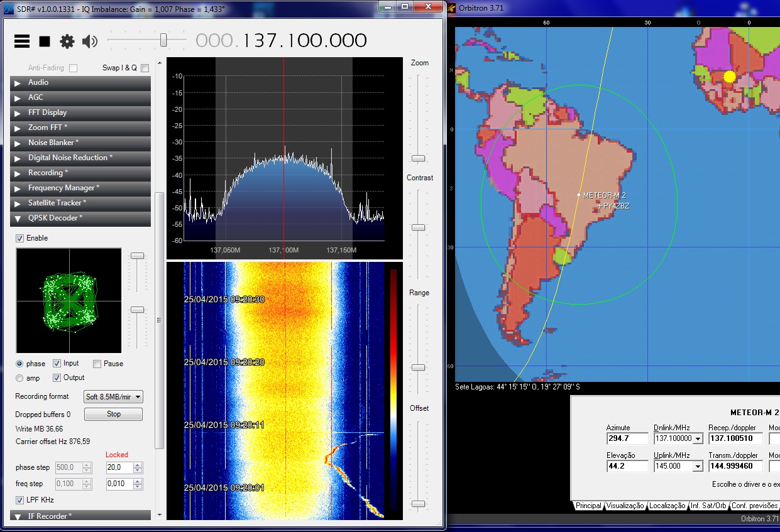Open the Dnlink/MHz frequency dropdown
The height and width of the screenshot is (532, 780).
point(698,439)
